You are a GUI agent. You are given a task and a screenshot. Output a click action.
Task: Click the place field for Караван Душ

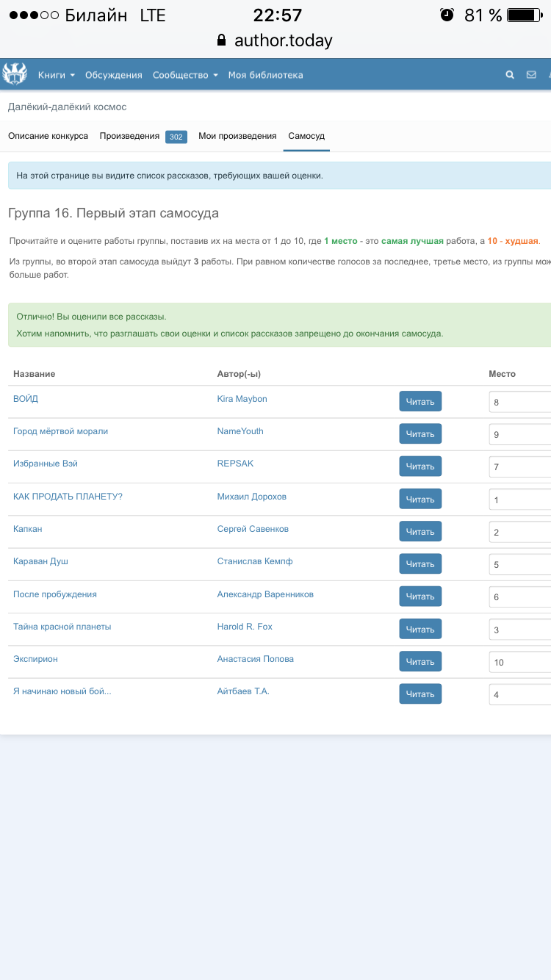pyautogui.click(x=519, y=565)
